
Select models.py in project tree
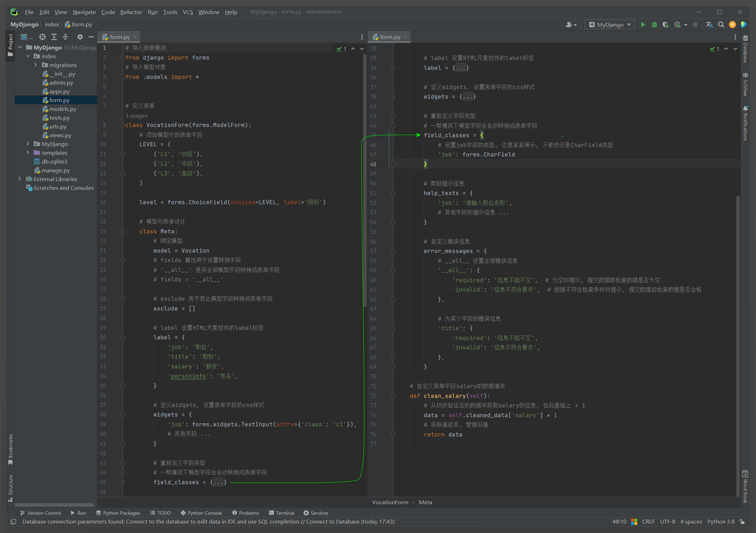point(63,109)
